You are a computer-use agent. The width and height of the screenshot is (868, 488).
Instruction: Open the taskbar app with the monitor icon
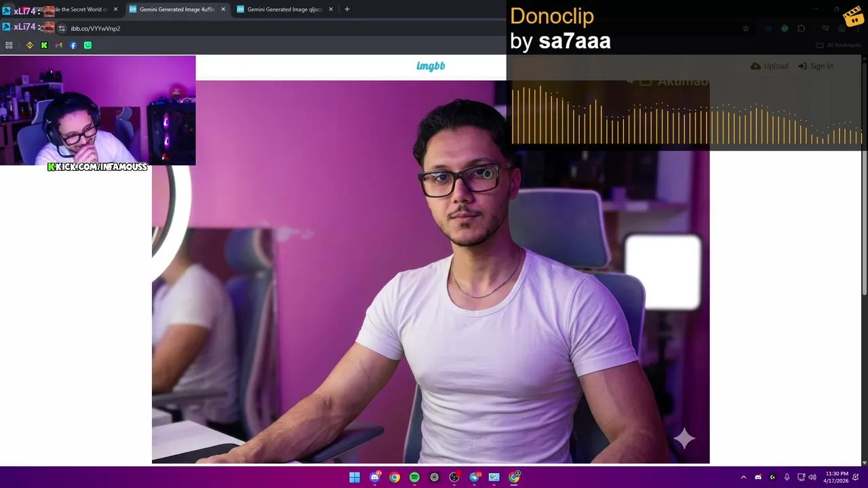tap(494, 478)
